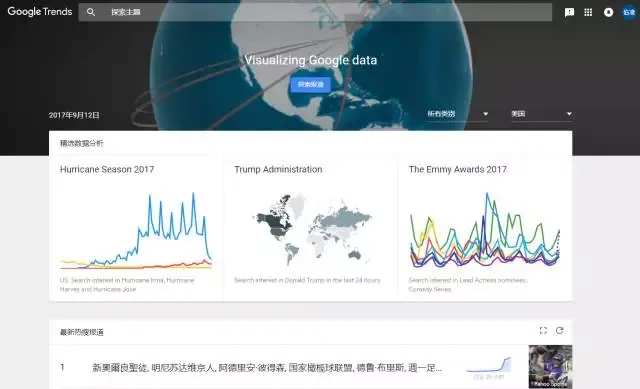
Task: Click the search magnifier icon
Action: [91, 12]
